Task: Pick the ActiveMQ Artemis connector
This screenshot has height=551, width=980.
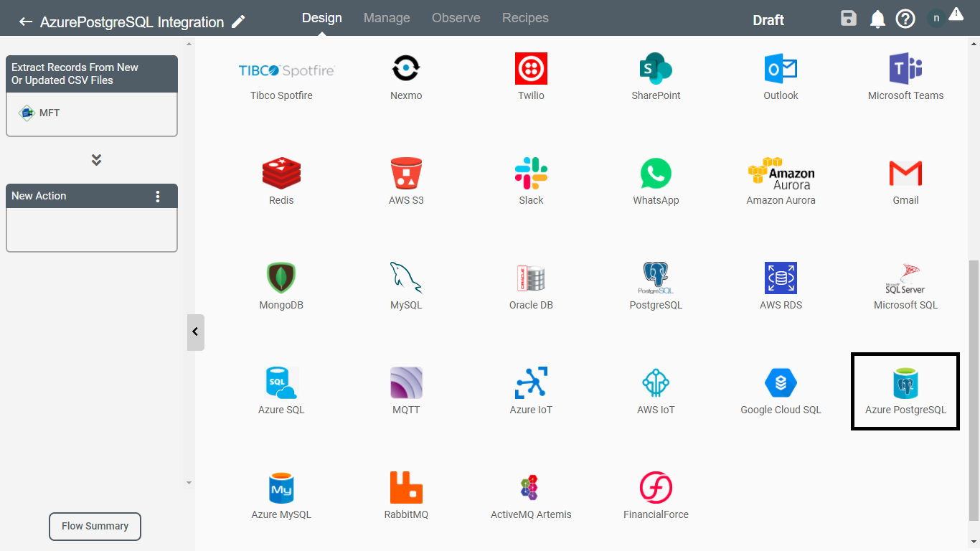Action: 531,495
